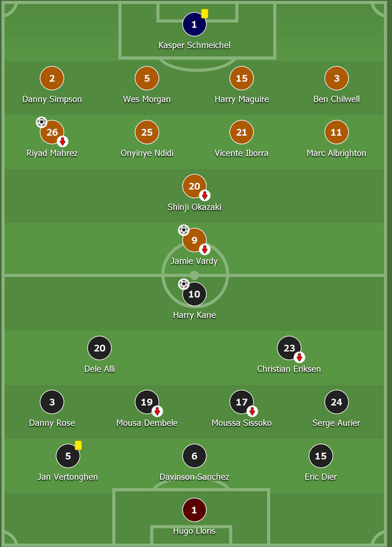Image resolution: width=392 pixels, height=547 pixels.
Task: Click the yellow card on Jan Vertonghen
Action: click(78, 446)
